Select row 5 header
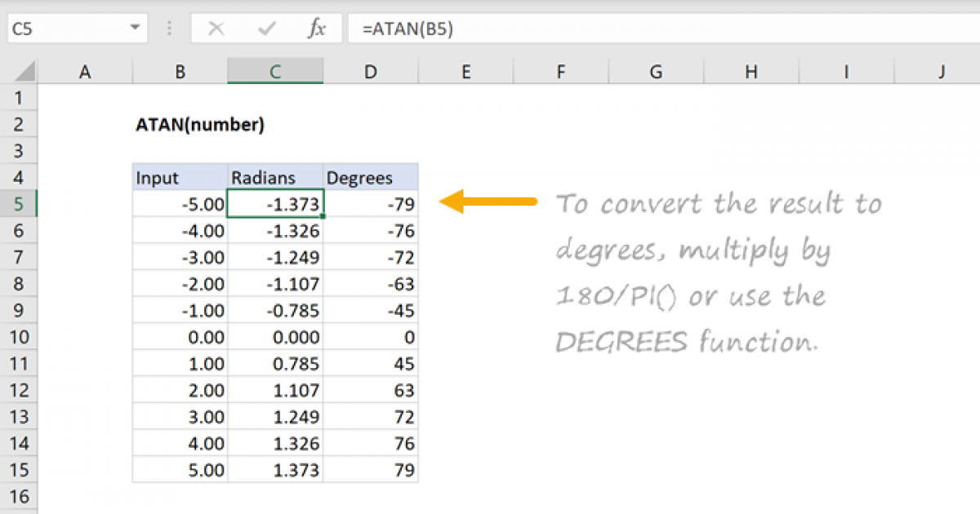The image size is (980, 514). click(x=19, y=204)
